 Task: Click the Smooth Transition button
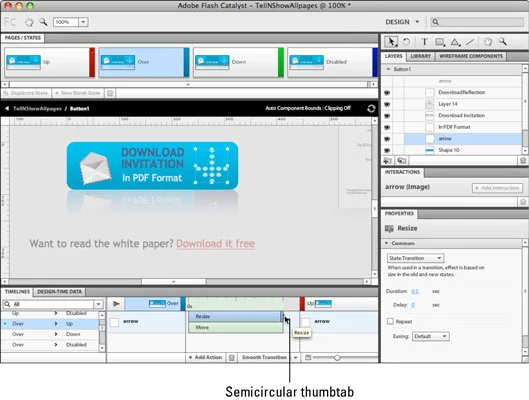264,357
